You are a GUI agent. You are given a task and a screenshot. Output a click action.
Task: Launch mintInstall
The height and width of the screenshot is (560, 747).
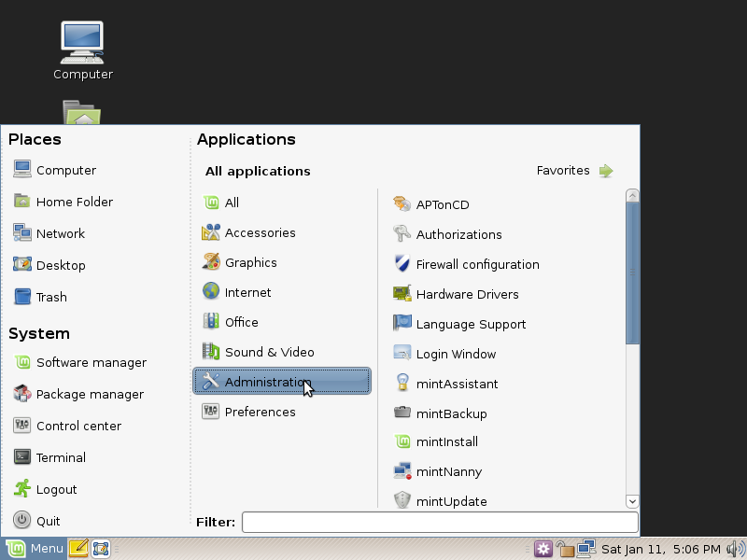point(435,441)
